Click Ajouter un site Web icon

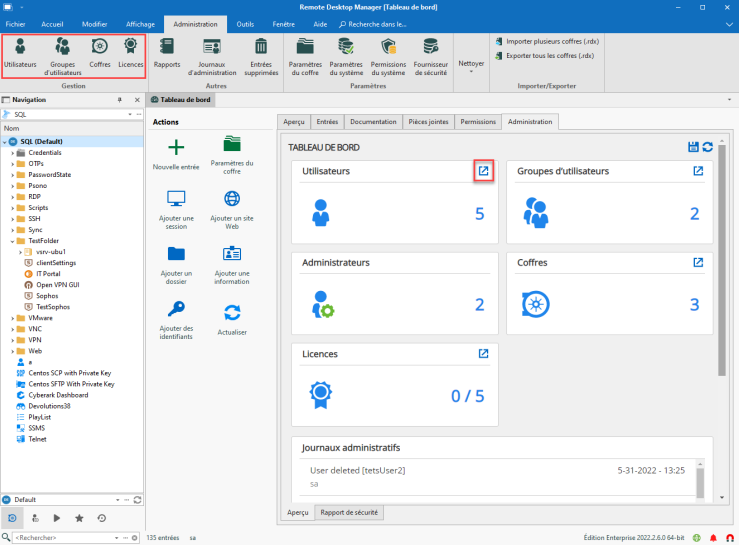(232, 199)
